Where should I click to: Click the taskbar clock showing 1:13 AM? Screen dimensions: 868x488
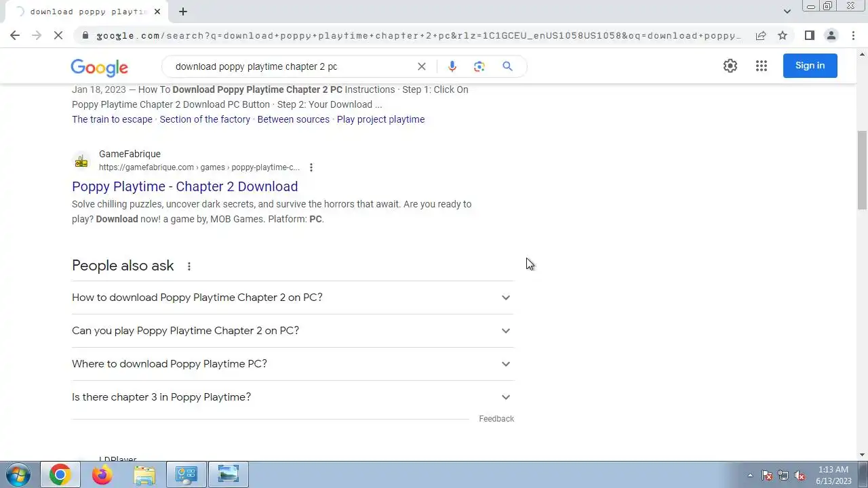coord(833,475)
